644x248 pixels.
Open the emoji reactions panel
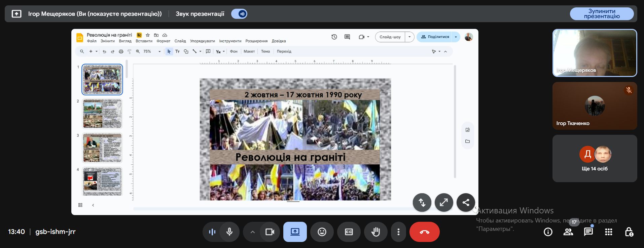click(x=322, y=232)
